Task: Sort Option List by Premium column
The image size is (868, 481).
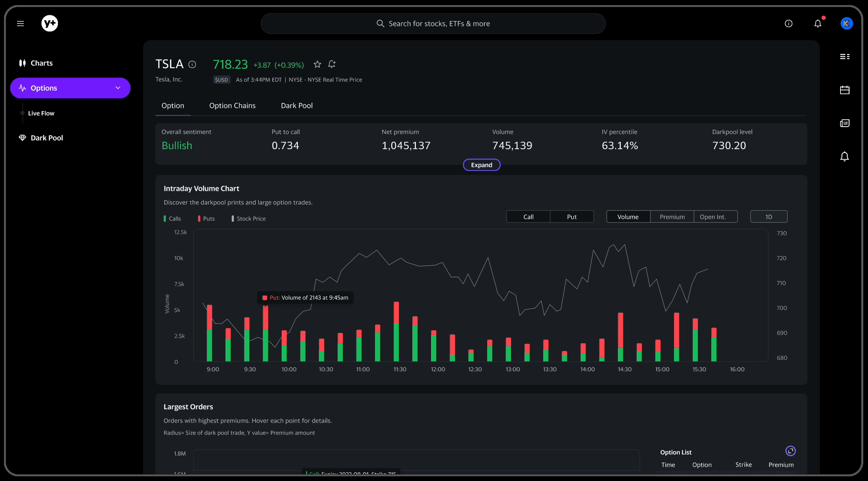Action: [781, 465]
